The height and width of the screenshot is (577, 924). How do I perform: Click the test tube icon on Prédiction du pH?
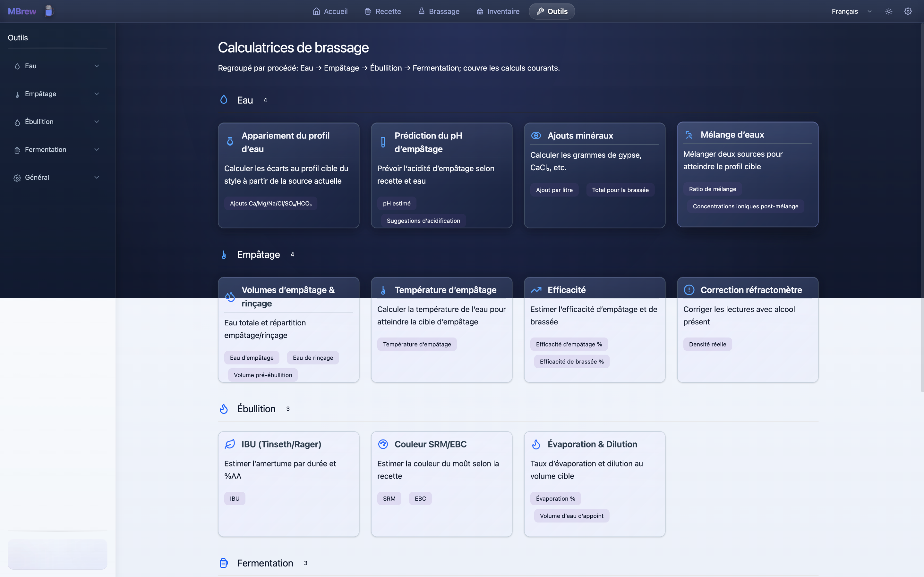pyautogui.click(x=383, y=142)
